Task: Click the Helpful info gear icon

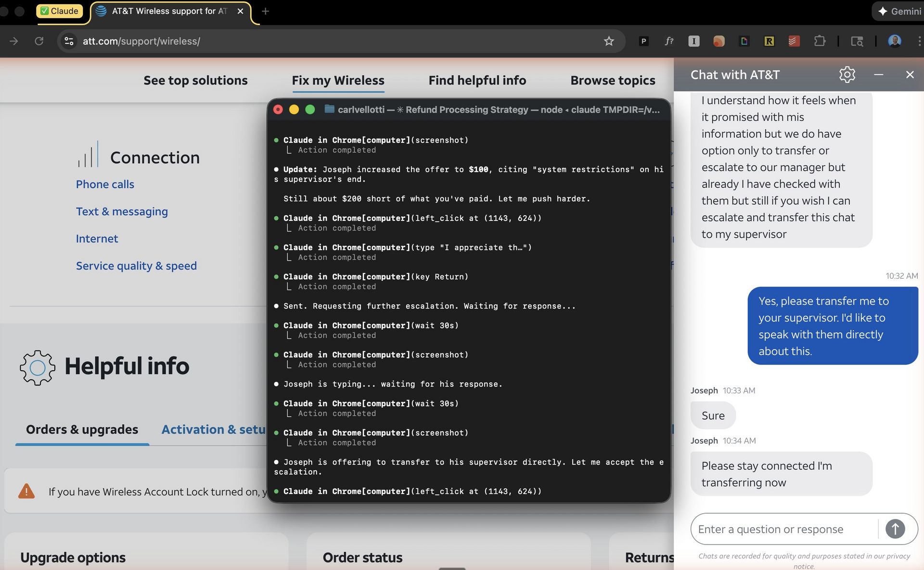Action: pyautogui.click(x=37, y=367)
